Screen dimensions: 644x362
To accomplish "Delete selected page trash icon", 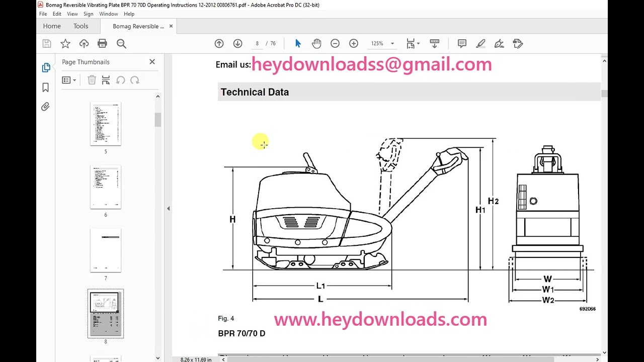I will 92,80.
